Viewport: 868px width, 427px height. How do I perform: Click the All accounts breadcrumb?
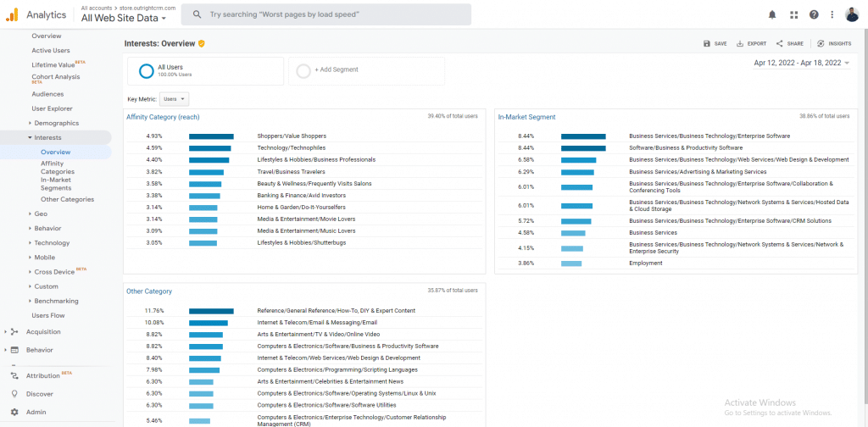point(95,8)
